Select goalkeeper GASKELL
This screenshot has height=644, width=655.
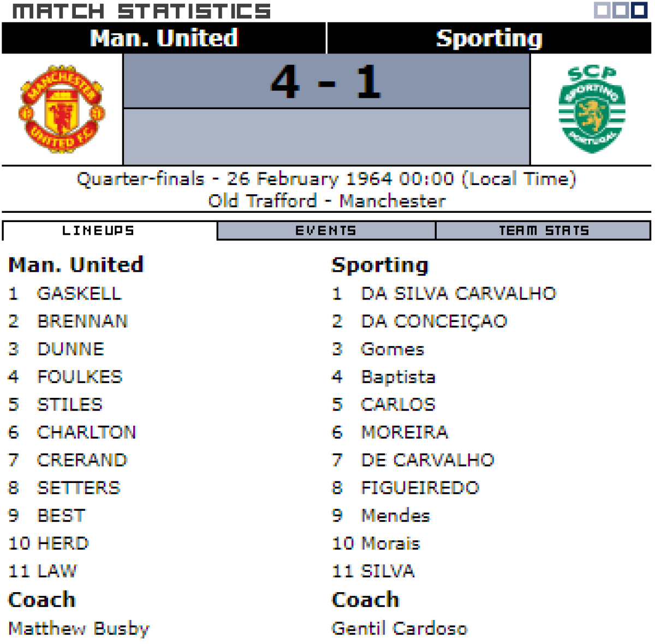[x=79, y=294]
